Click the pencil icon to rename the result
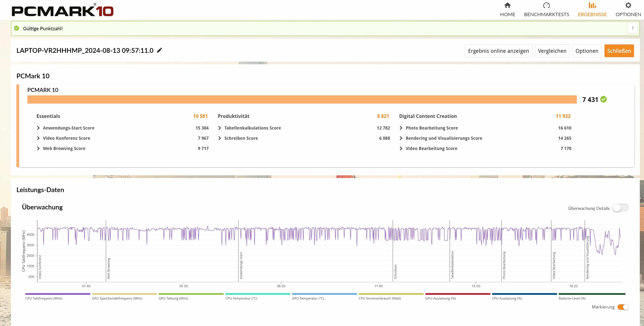Screen dimensions: 644x326 click(x=160, y=50)
